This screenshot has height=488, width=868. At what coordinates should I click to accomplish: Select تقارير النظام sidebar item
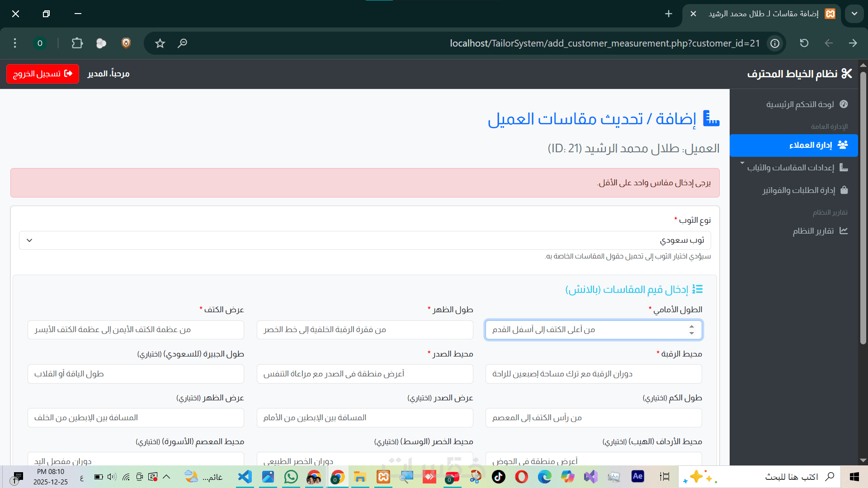tap(813, 231)
